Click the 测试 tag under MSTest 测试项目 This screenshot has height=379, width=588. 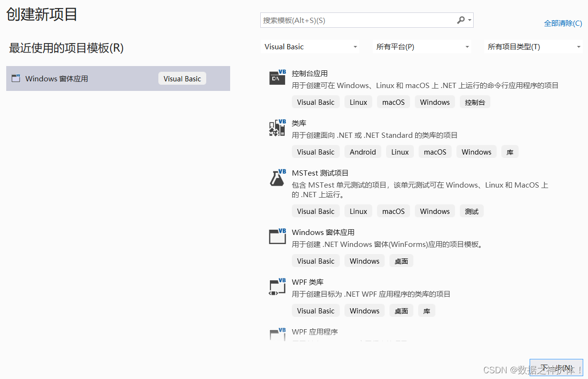[x=472, y=211]
